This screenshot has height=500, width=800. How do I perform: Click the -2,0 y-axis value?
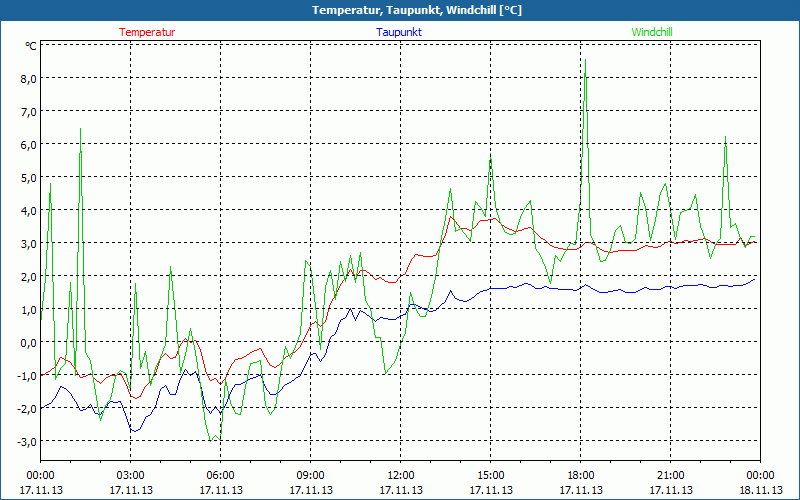pyautogui.click(x=27, y=408)
